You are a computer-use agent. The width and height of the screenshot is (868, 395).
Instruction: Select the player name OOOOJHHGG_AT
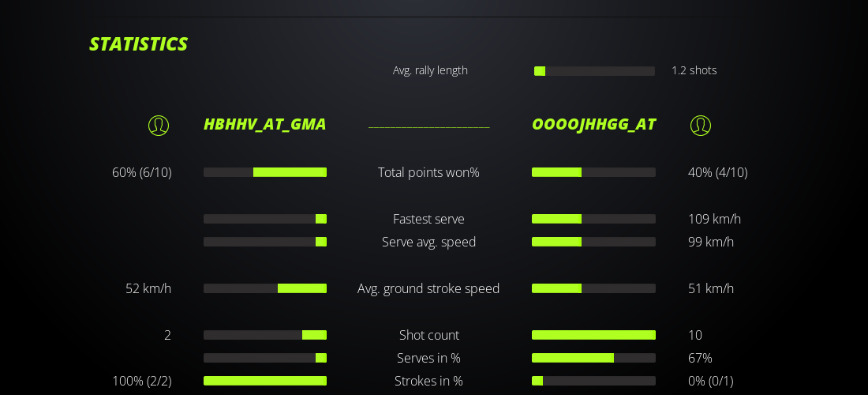pos(593,124)
